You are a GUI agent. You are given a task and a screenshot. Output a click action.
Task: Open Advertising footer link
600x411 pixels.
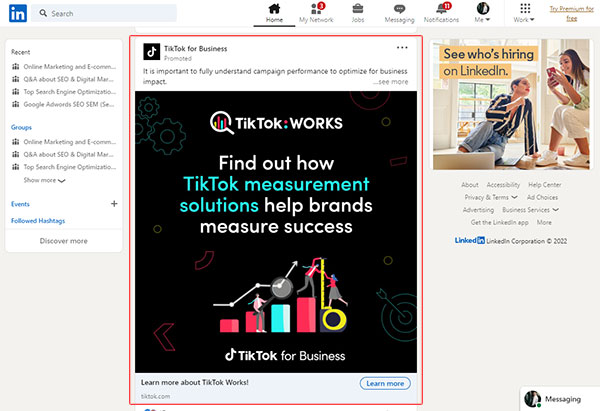(x=478, y=210)
